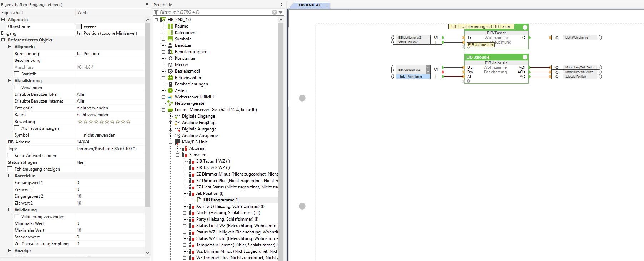This screenshot has height=261, width=644.
Task: Click the Räume tree icon
Action: [170, 26]
